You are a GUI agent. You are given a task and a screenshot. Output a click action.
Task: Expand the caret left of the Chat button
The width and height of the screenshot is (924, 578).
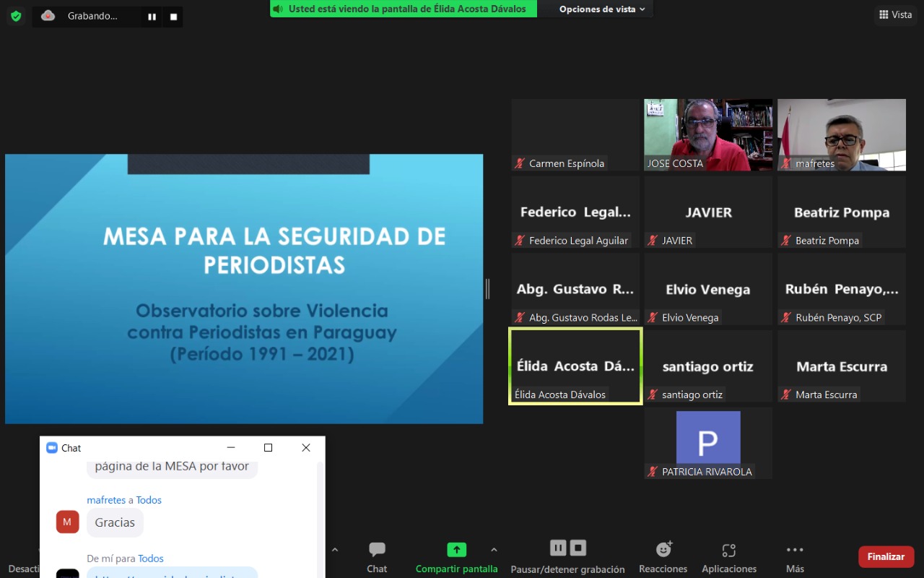click(x=335, y=550)
